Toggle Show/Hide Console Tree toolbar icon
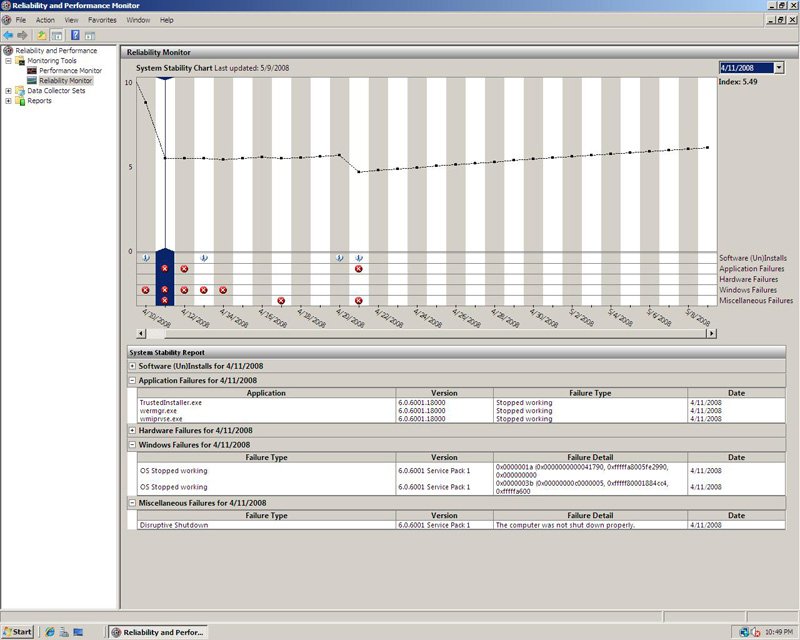The height and width of the screenshot is (640, 800). pos(57,35)
